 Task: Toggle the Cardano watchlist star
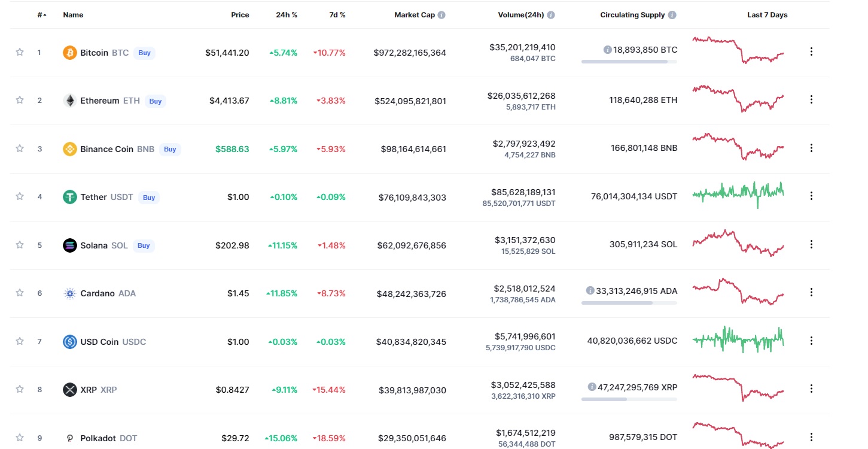coord(20,293)
